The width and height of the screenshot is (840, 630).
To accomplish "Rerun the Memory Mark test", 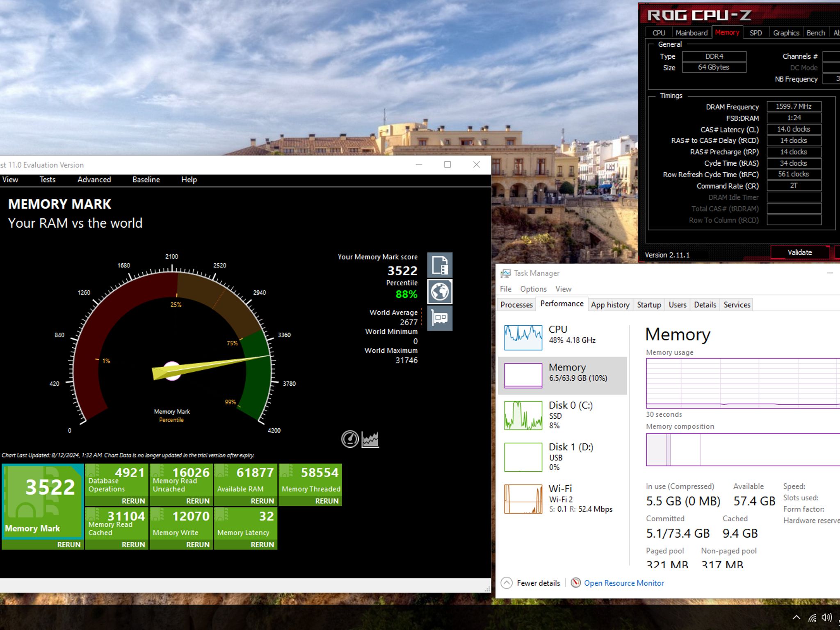I will pos(68,544).
